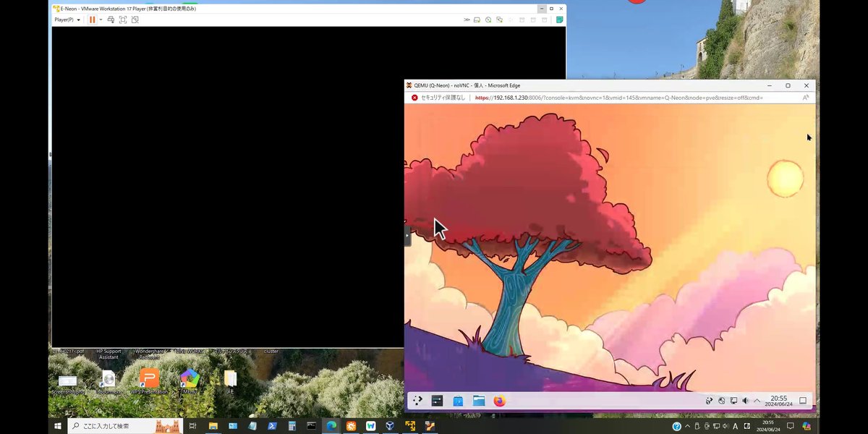This screenshot has width=868, height=434.
Task: Open the HP Support Assistant desktop shortcut
Action: click(x=108, y=354)
